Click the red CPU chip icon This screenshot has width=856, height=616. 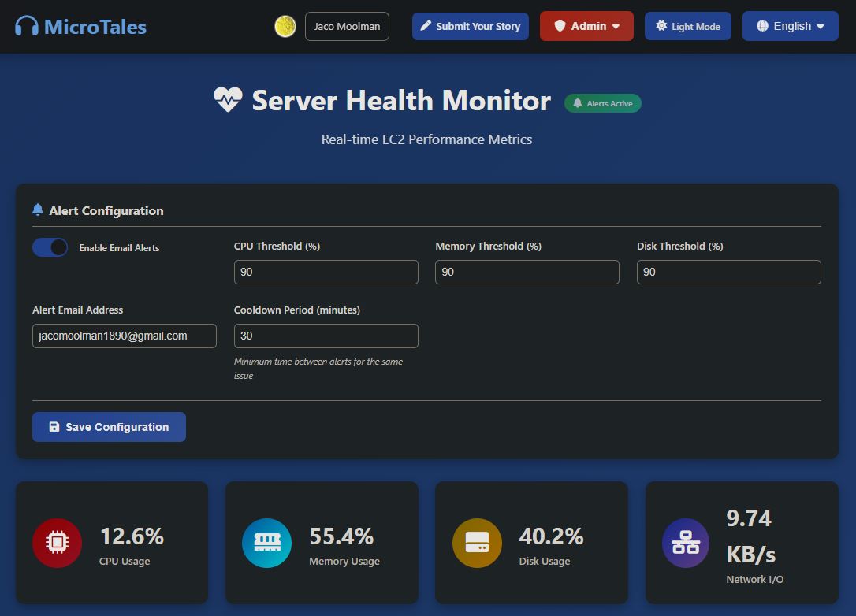coord(57,543)
